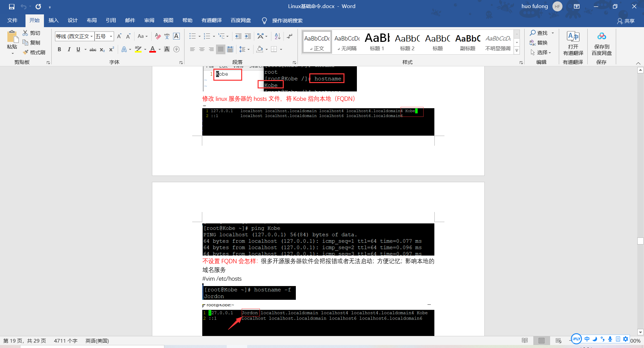Switch to the 设计 ribbon tab
Viewport: 644px width, 348px height.
tap(72, 20)
